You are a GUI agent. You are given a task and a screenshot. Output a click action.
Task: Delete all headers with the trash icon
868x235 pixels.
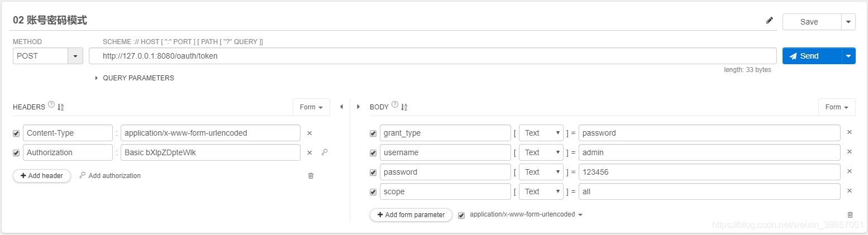click(x=311, y=176)
